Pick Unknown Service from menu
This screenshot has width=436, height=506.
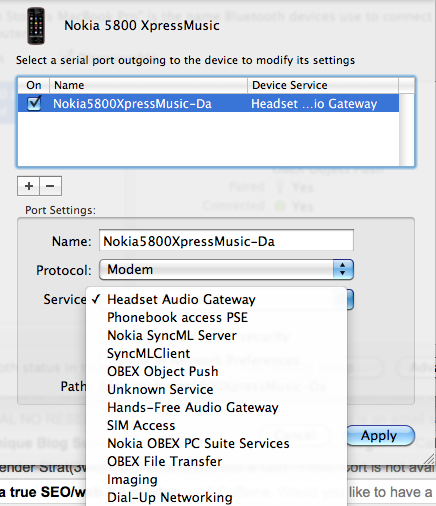[216, 389]
